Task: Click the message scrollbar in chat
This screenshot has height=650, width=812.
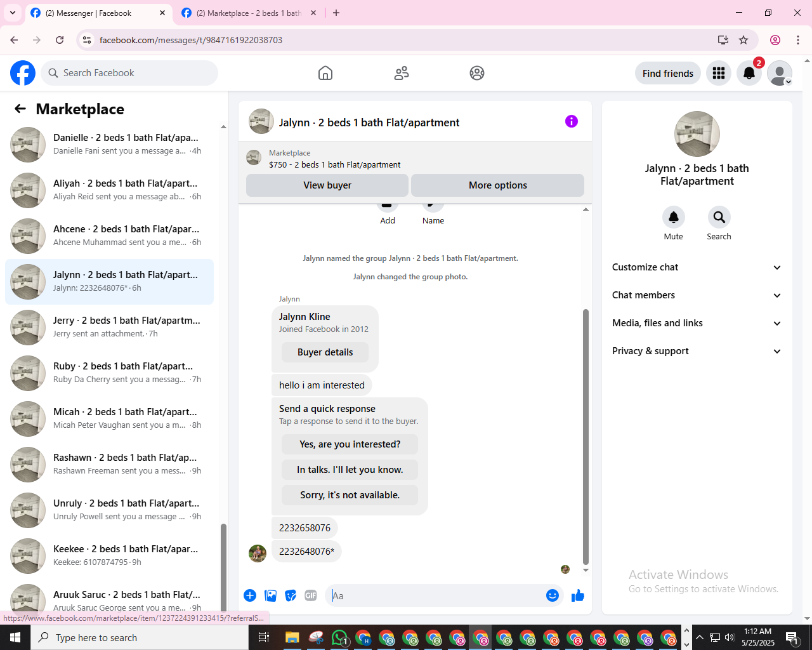Action: pos(586,437)
